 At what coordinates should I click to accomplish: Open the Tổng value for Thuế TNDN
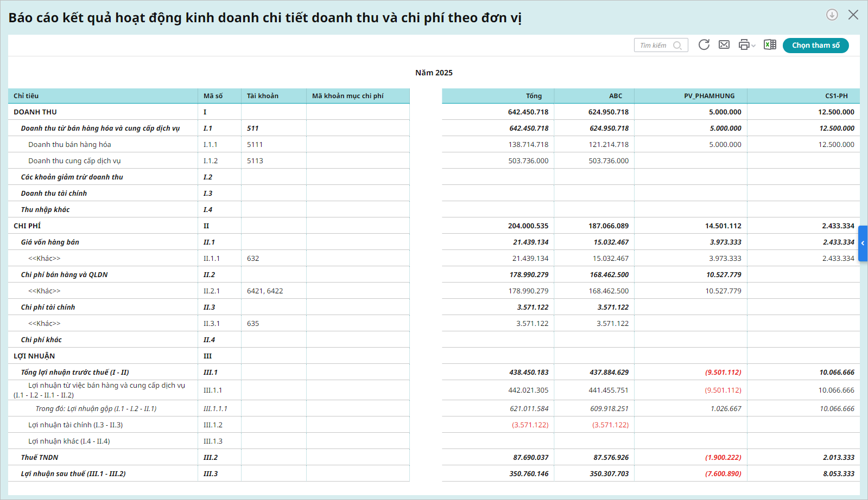[530, 458]
